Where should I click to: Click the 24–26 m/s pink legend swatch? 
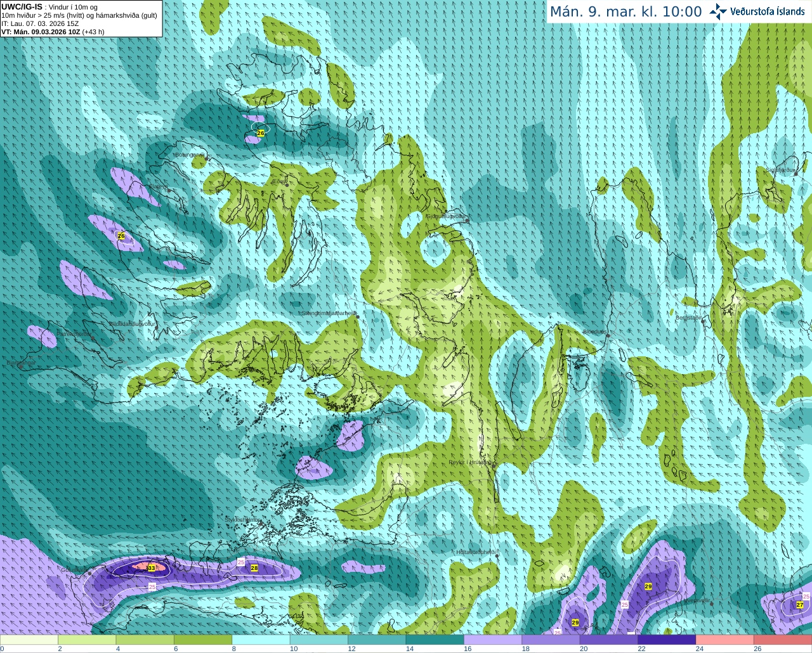[x=725, y=640]
